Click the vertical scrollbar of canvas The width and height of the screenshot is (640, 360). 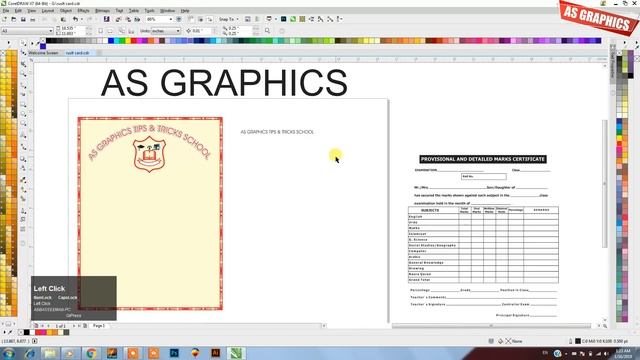pyautogui.click(x=604, y=184)
